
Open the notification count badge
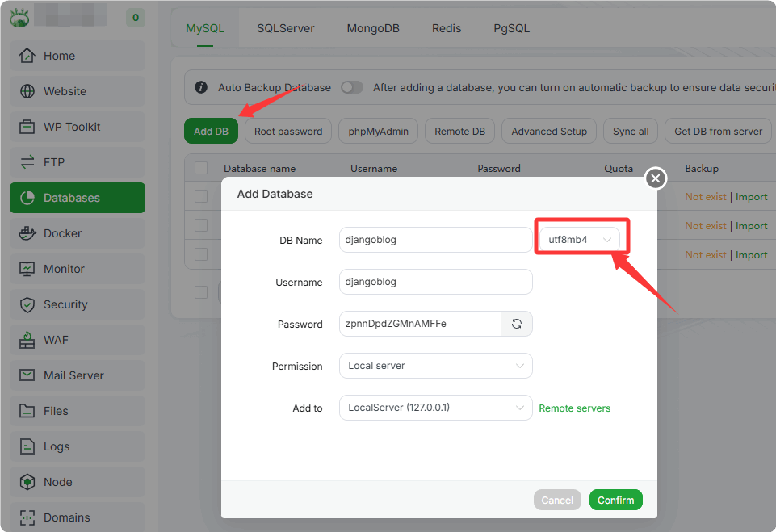136,18
